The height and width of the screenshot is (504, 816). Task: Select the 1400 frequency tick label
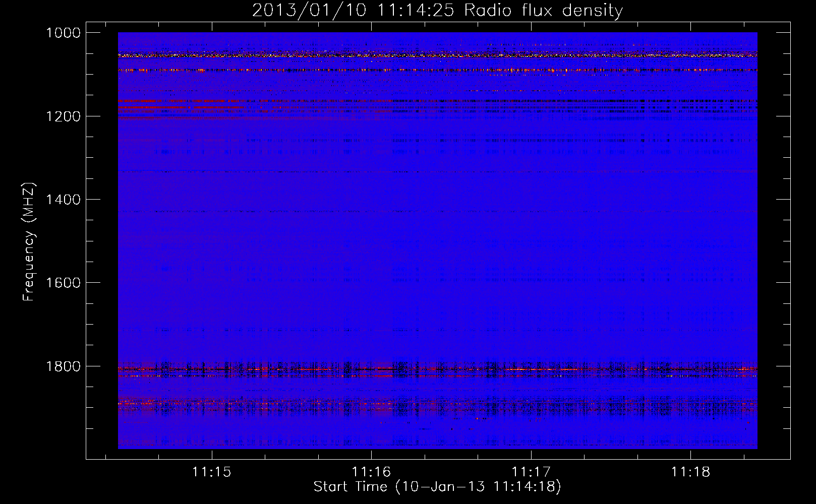tap(63, 200)
